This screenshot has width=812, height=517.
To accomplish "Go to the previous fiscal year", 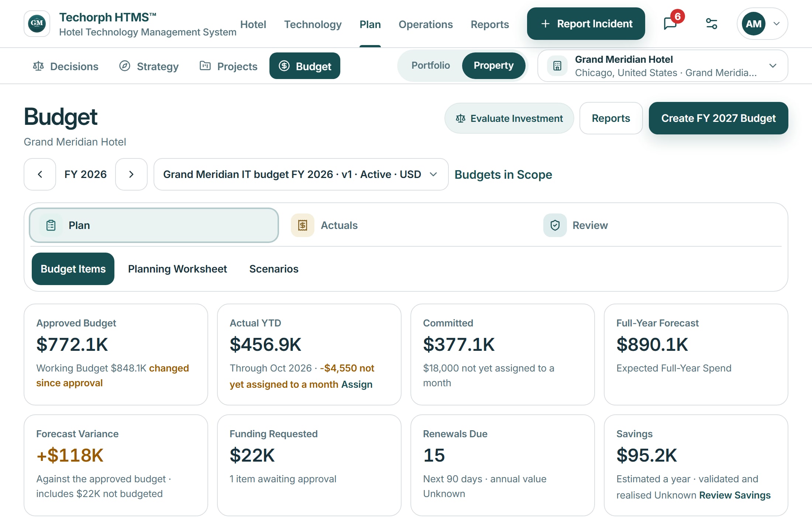I will coord(40,174).
